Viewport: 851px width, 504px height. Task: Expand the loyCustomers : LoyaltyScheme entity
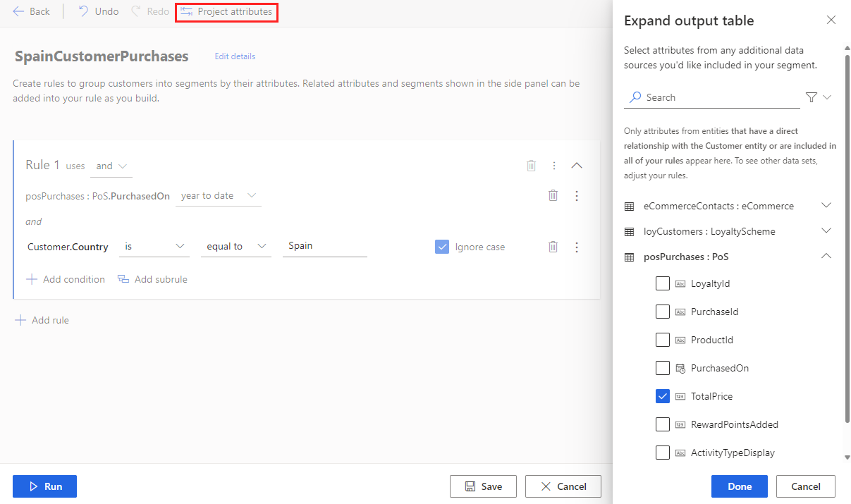pos(826,231)
